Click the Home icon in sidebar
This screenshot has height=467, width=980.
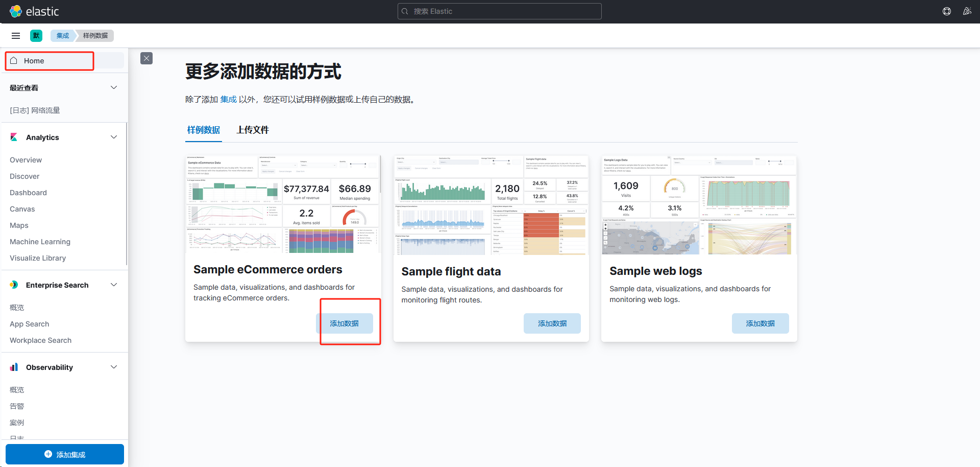tap(14, 61)
